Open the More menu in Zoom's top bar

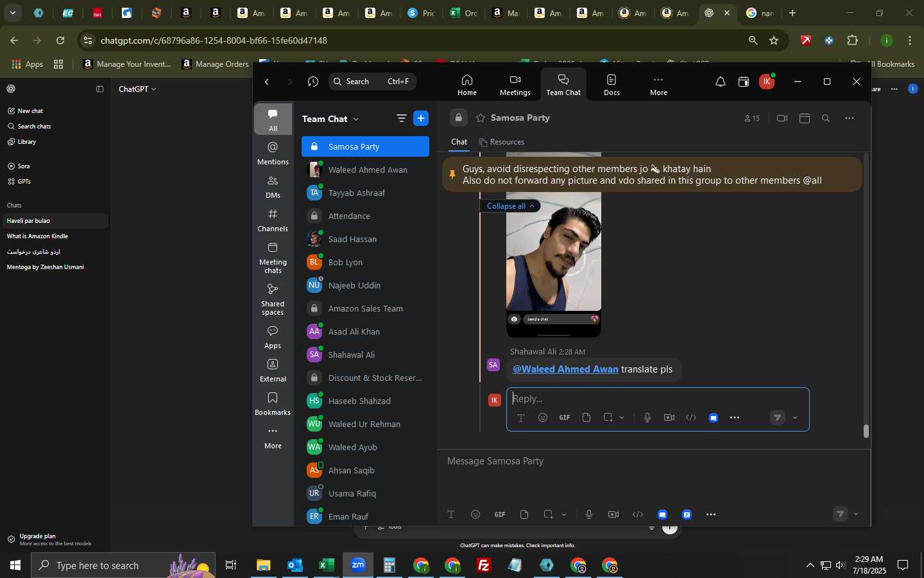tap(658, 85)
